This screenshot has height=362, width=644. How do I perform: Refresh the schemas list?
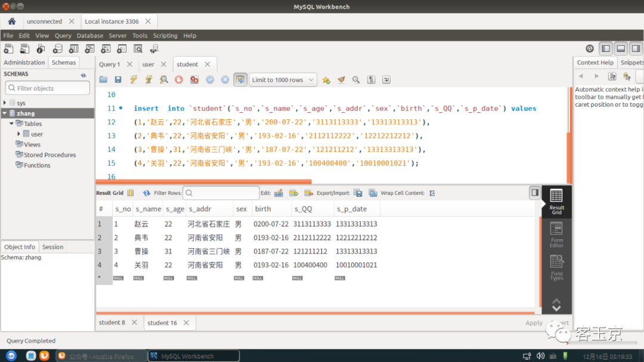83,75
